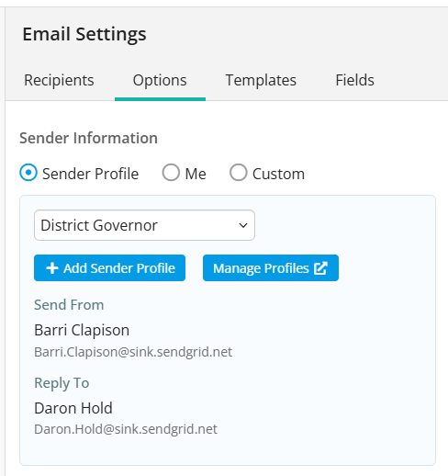The height and width of the screenshot is (476, 448).
Task: Click the chevron arrow in District Governor dropdown
Action: coord(243,225)
